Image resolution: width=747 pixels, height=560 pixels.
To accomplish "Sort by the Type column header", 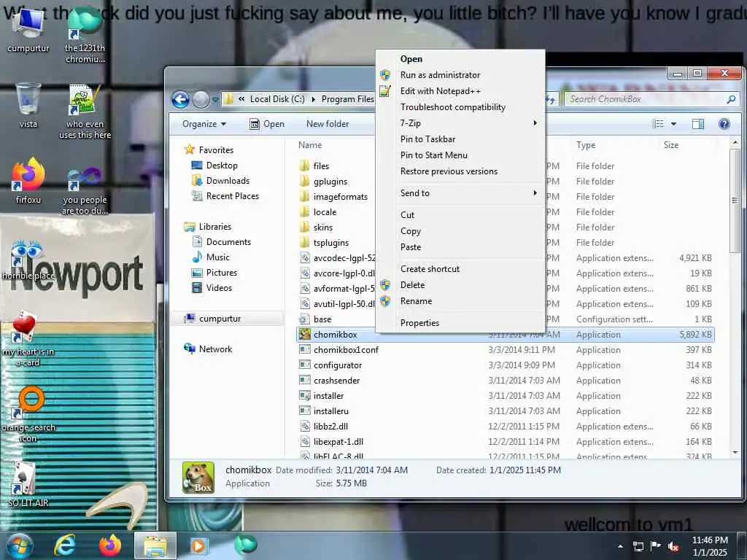I will click(x=586, y=145).
